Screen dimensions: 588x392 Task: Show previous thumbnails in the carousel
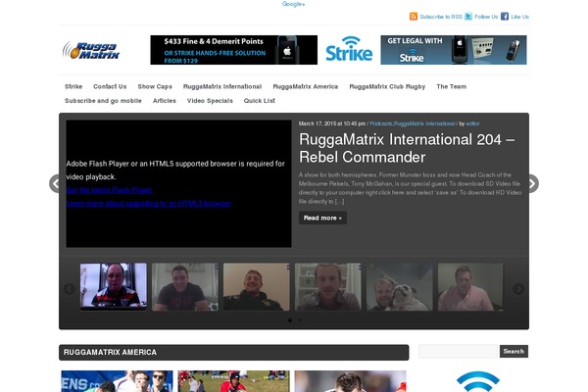pos(69,289)
